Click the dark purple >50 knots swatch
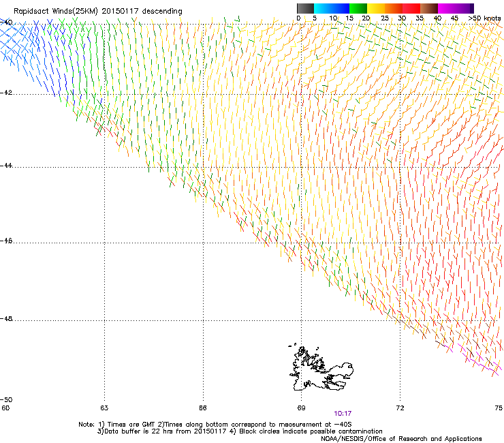The height and width of the screenshot is (443, 504). [x=471, y=8]
